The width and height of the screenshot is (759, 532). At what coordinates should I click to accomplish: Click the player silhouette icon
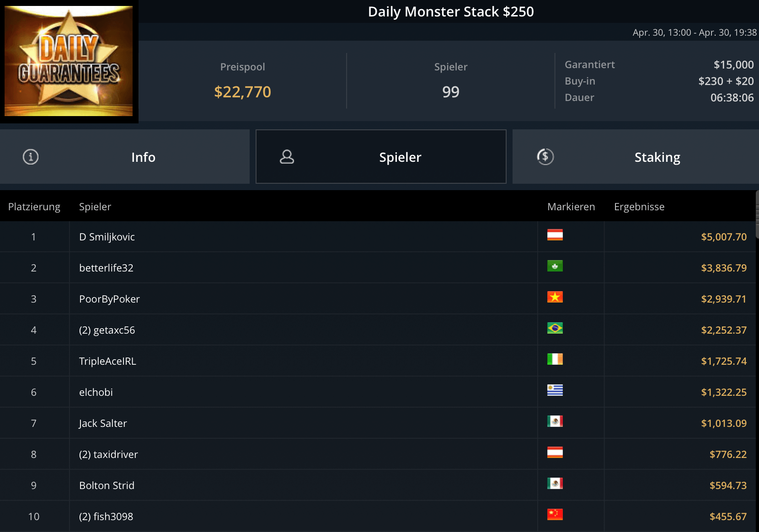coord(287,157)
